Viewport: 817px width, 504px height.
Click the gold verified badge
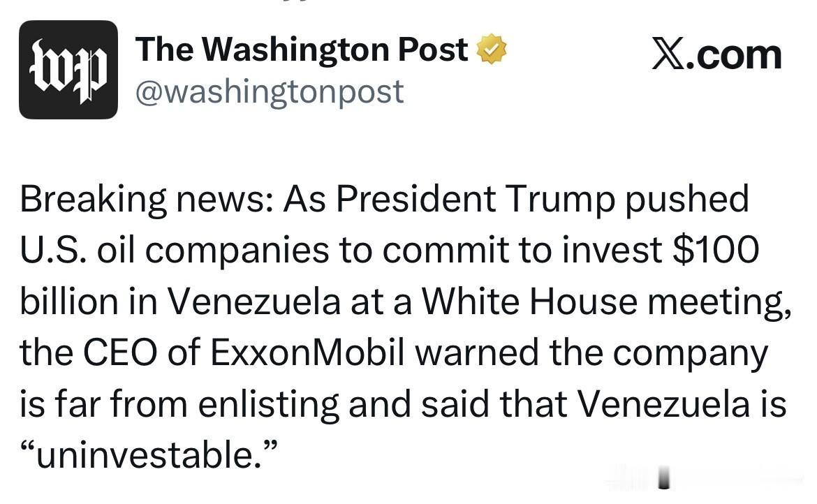coord(491,50)
